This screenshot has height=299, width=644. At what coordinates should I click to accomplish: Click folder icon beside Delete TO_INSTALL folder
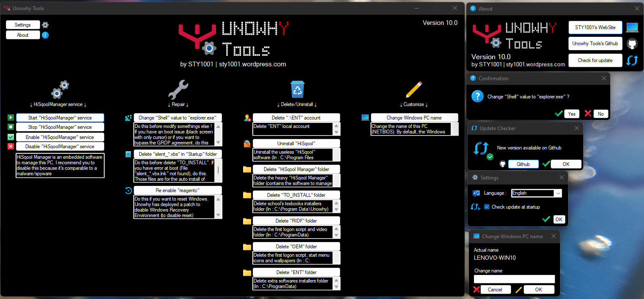pos(247,195)
